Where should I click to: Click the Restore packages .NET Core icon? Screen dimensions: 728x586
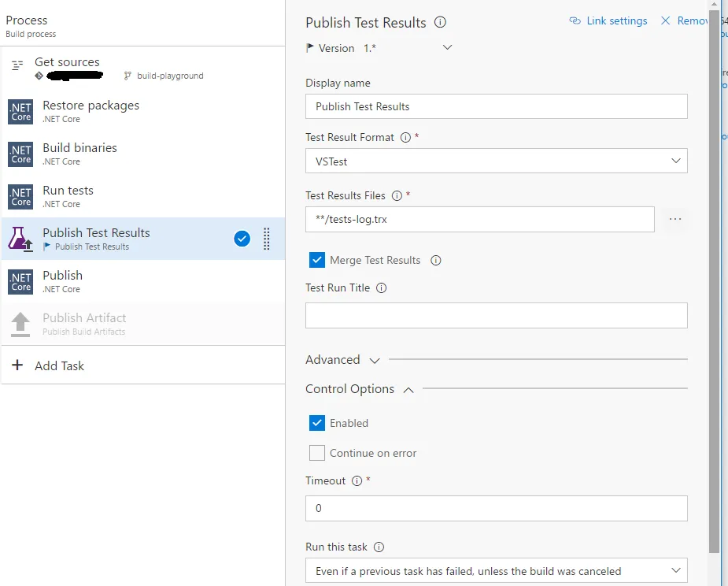pyautogui.click(x=20, y=112)
